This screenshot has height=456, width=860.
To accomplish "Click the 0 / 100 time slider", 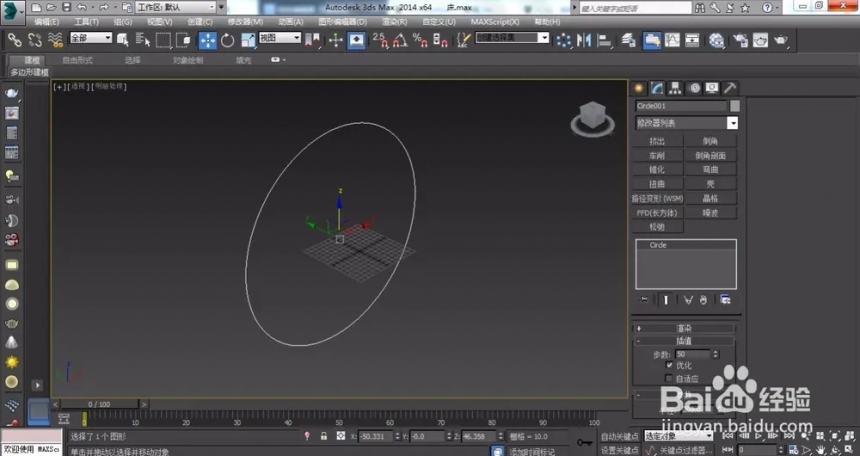I will click(x=99, y=404).
